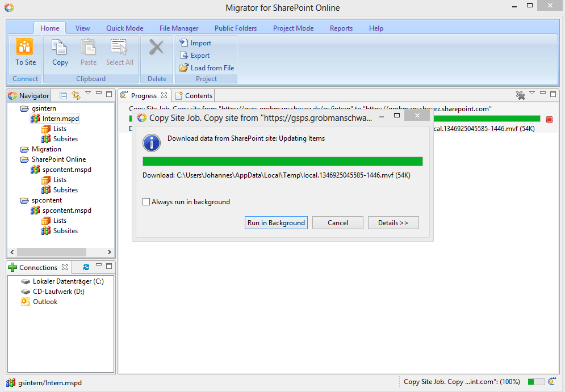565x392 pixels.
Task: Expand job details with Details >>
Action: (393, 223)
